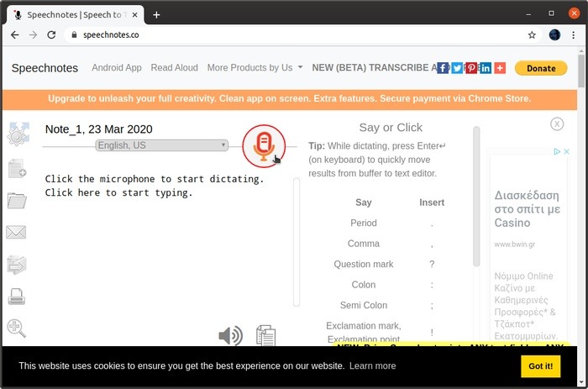Open Learn more cookie link
The width and height of the screenshot is (588, 389).
point(372,365)
